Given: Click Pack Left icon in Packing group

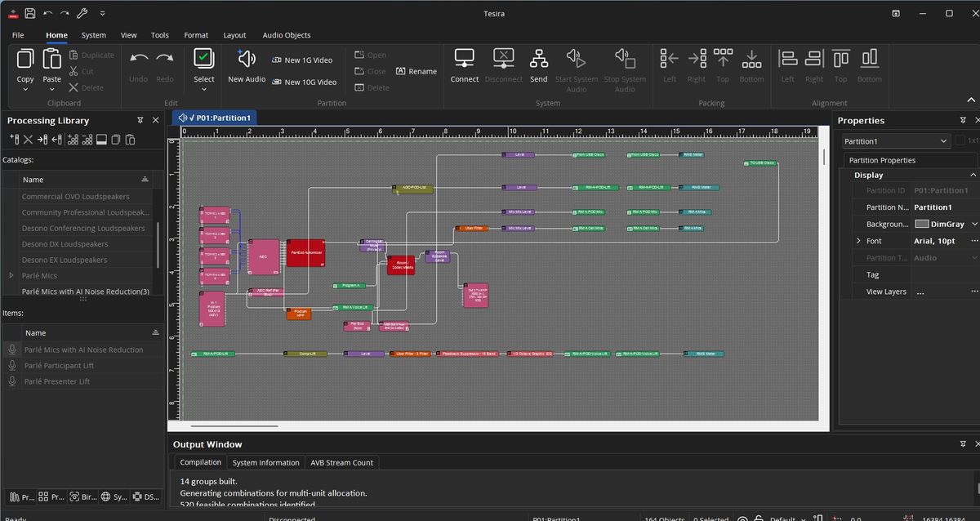Looking at the screenshot, I should point(670,59).
